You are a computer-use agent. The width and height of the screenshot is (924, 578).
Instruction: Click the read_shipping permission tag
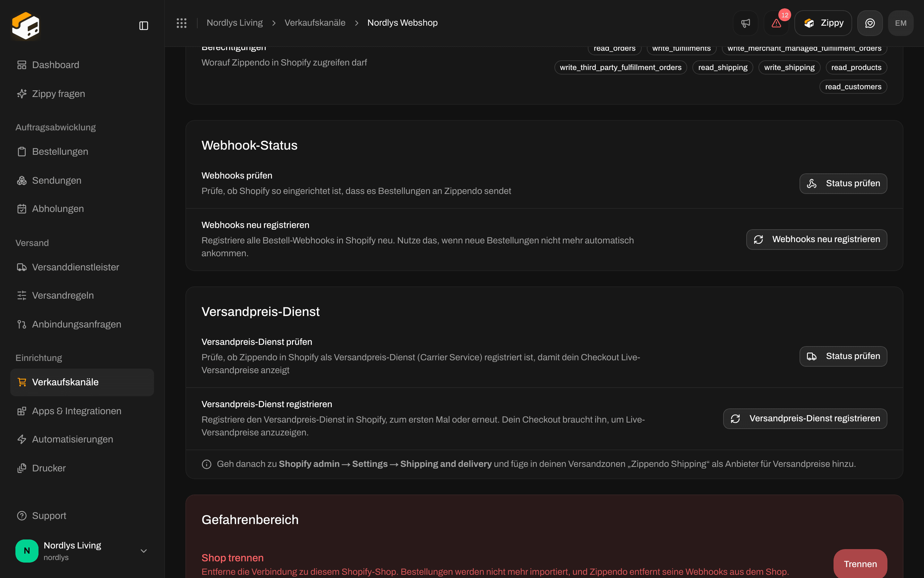[723, 67]
